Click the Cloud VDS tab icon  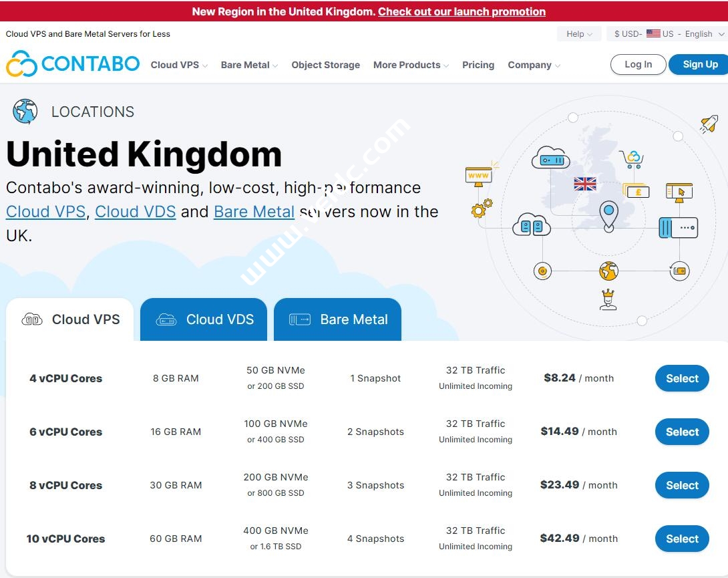[166, 319]
